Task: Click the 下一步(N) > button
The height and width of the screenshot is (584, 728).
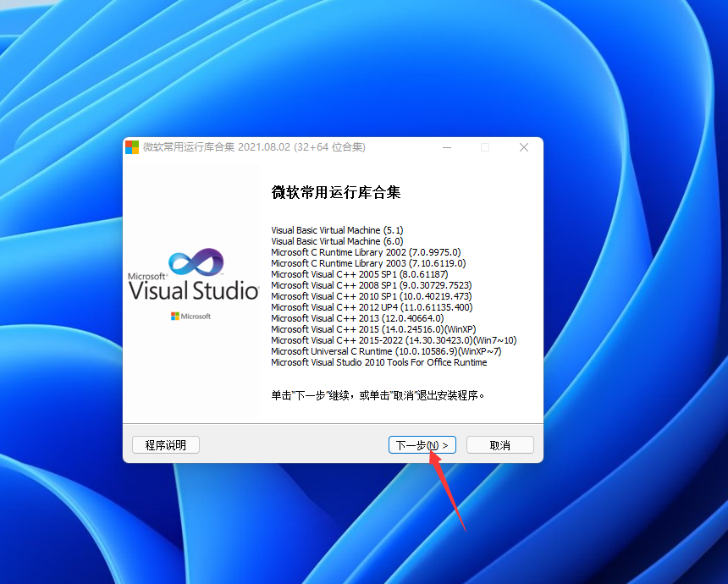Action: click(x=422, y=444)
